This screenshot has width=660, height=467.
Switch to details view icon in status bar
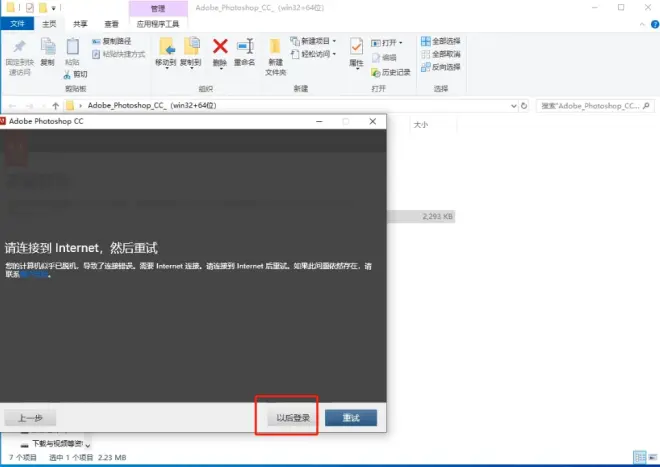coord(640,457)
